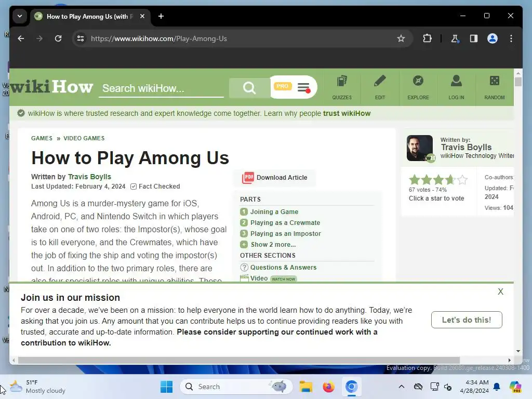This screenshot has width=532, height=399.
Task: Click the horizontal scrollbar at bottom
Action: (x=238, y=360)
